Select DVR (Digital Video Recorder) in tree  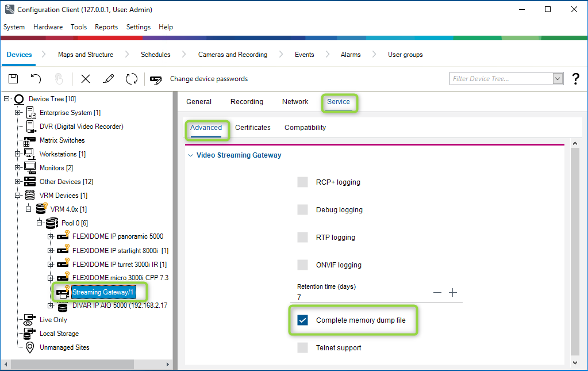[x=81, y=127]
